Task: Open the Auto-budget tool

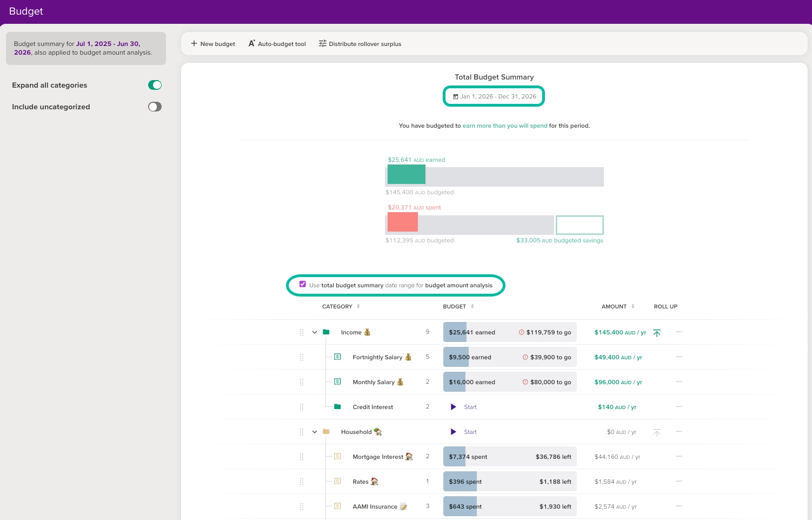Action: (277, 44)
